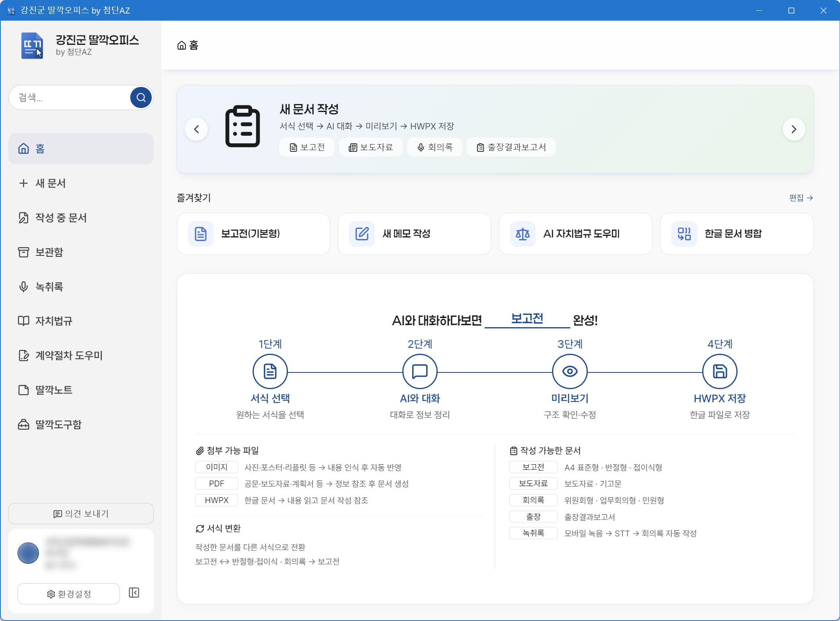Viewport: 840px width, 621px height.
Task: Click the 회의록 tag under 작성 가능한 문서
Action: click(533, 500)
